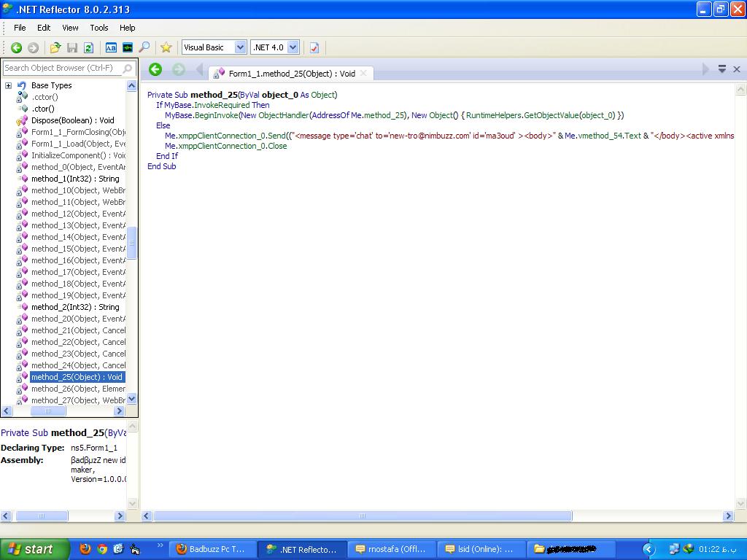The height and width of the screenshot is (560, 747).
Task: Click RuntimeHelpers link in code
Action: point(493,115)
